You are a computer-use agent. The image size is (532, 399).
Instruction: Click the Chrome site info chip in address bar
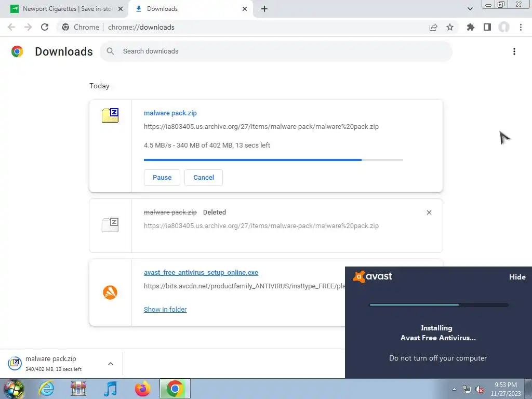pyautogui.click(x=81, y=27)
